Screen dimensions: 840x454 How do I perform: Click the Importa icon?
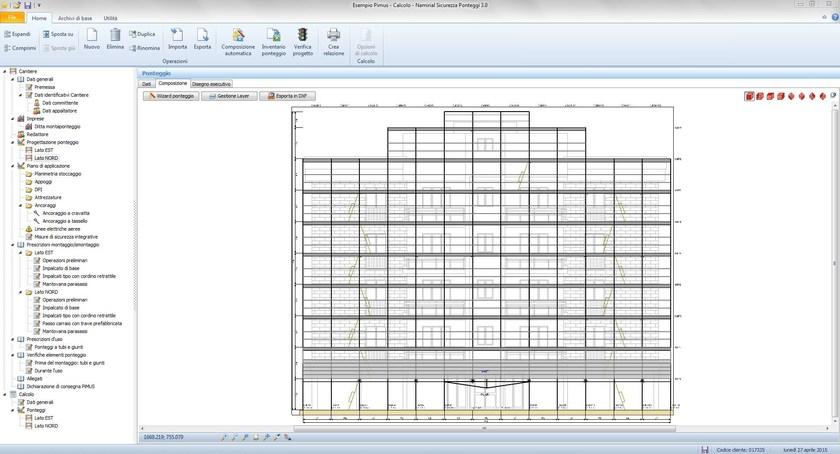click(177, 37)
